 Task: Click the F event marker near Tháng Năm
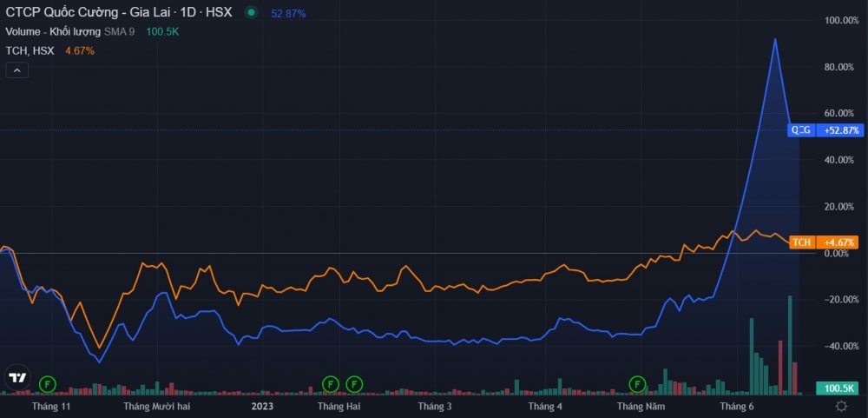click(x=638, y=383)
